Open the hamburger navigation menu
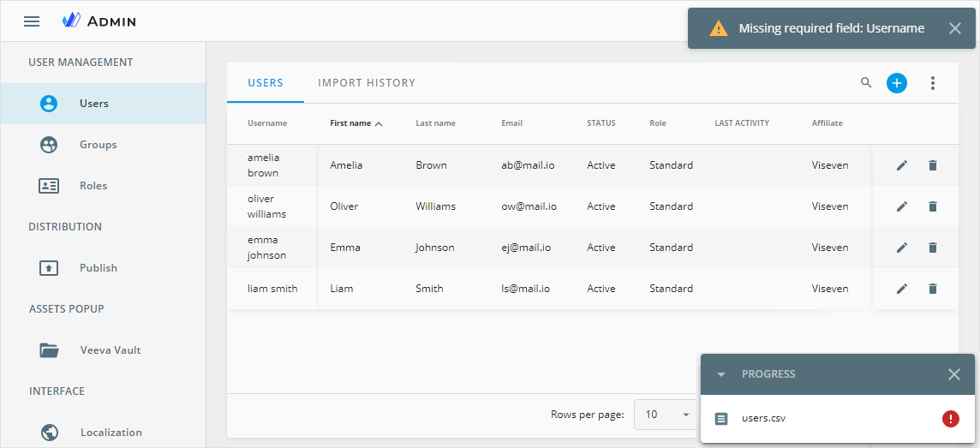The height and width of the screenshot is (448, 980). [x=32, y=21]
